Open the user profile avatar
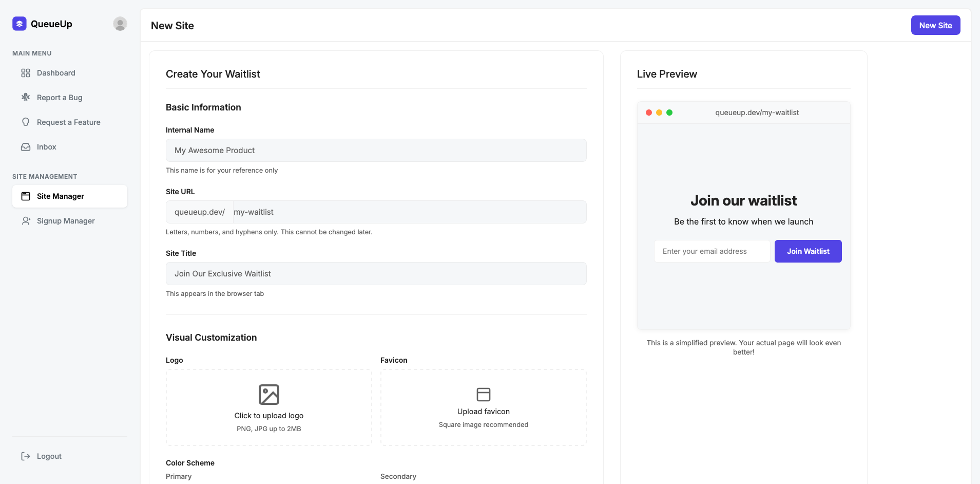Image resolution: width=980 pixels, height=484 pixels. (120, 24)
